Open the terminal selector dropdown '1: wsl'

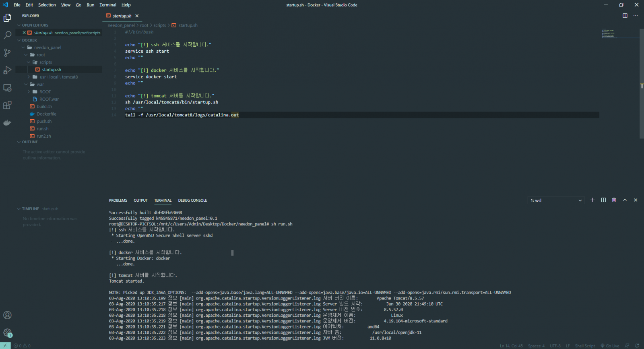coord(556,200)
